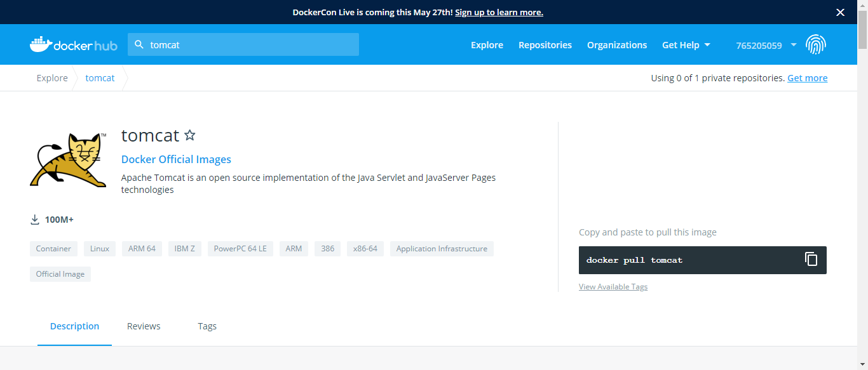Click the fingerprint icon in the navigation bar
The height and width of the screenshot is (370, 868).
[817, 44]
